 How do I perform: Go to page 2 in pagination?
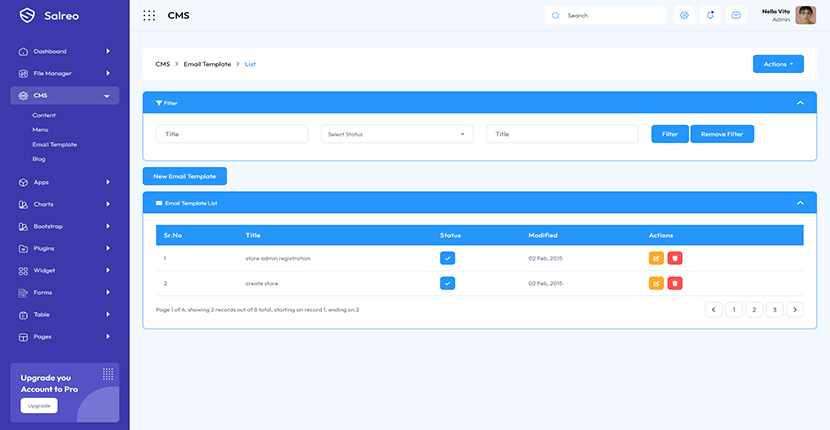pyautogui.click(x=754, y=310)
